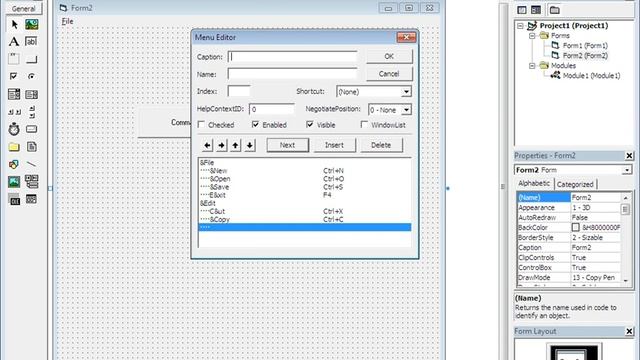Open the Shortcut dropdown list
640x360 pixels.
pos(406,91)
